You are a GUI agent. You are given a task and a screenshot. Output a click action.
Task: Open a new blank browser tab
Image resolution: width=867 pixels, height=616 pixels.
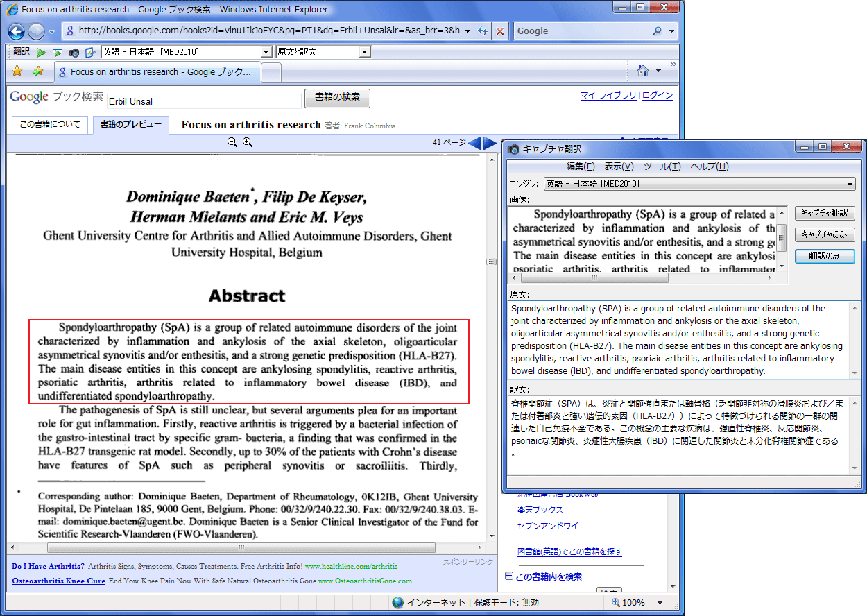click(271, 72)
